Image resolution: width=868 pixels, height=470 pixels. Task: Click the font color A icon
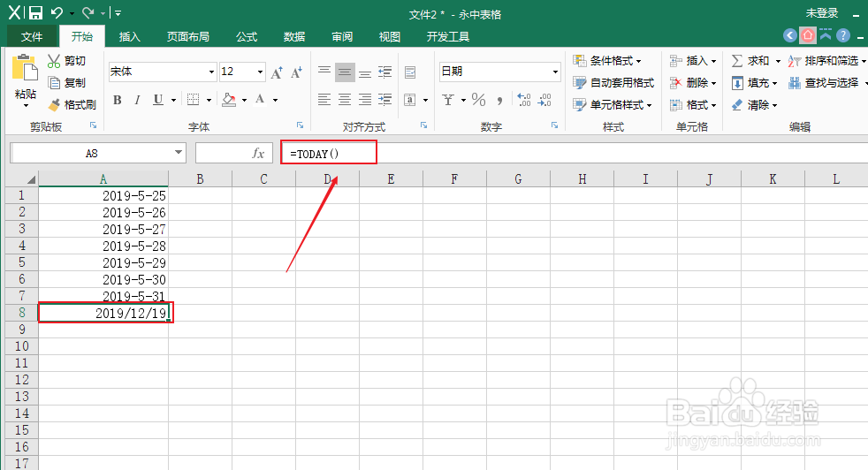[260, 100]
